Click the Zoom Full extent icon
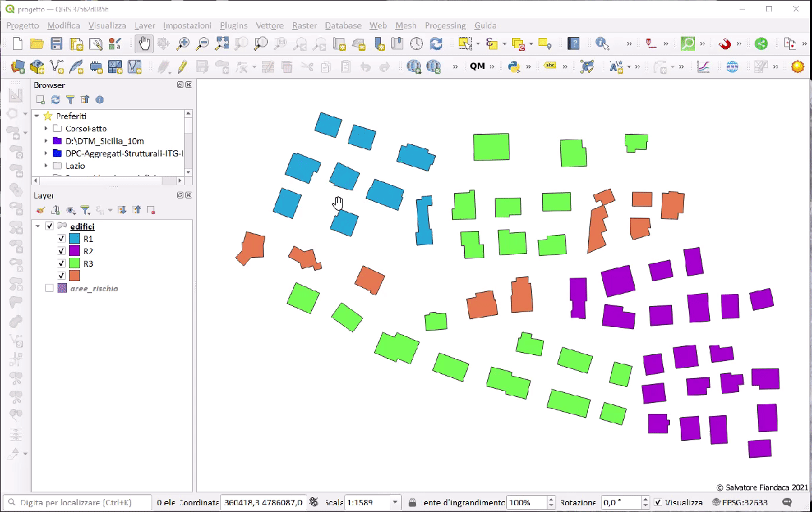The image size is (812, 512). point(222,43)
